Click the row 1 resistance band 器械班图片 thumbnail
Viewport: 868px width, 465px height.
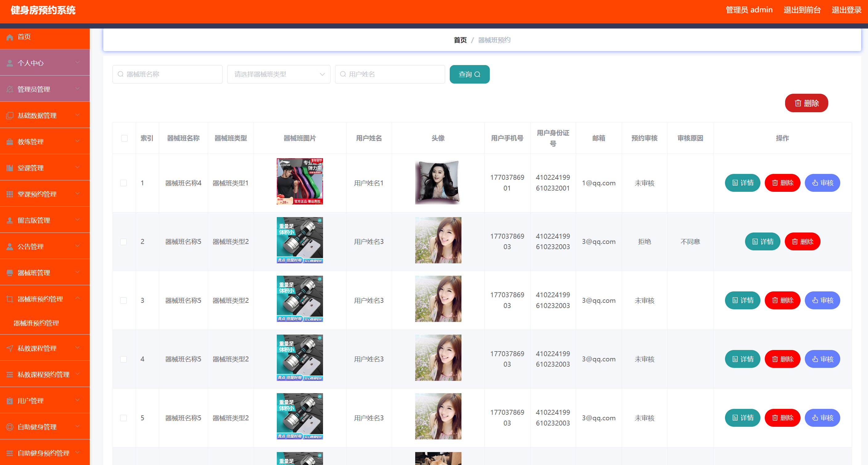[x=300, y=181]
